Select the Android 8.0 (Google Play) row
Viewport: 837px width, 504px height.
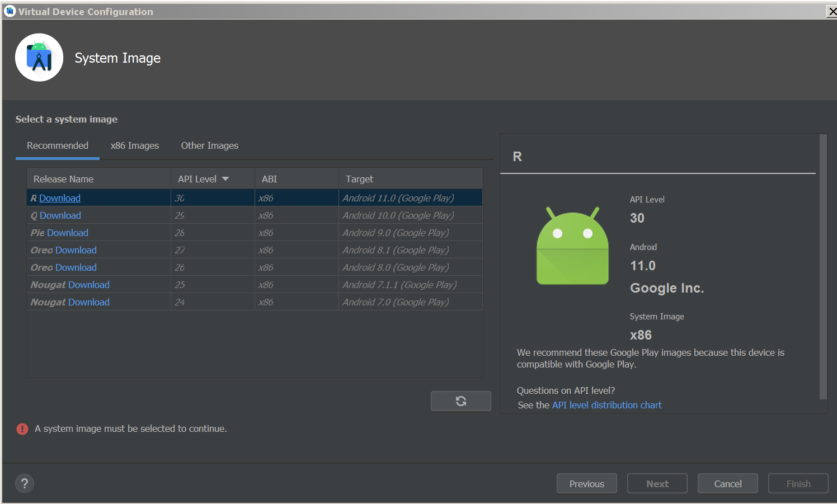[255, 267]
